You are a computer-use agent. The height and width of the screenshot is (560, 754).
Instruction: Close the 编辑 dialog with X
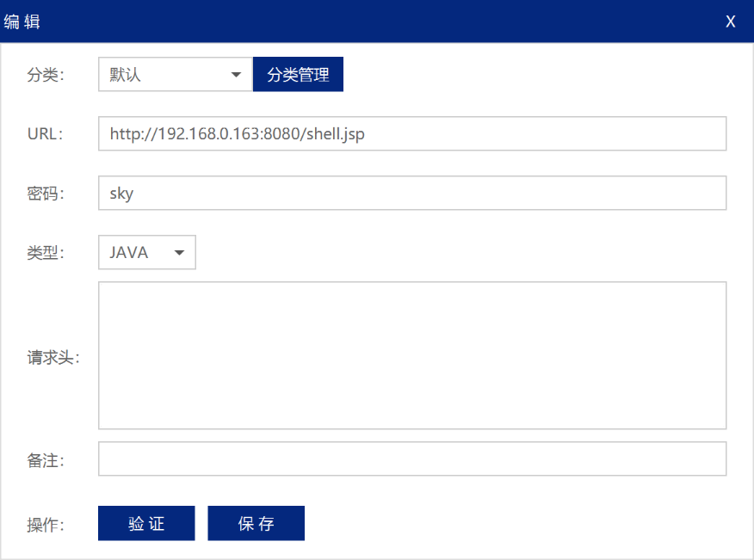730,22
